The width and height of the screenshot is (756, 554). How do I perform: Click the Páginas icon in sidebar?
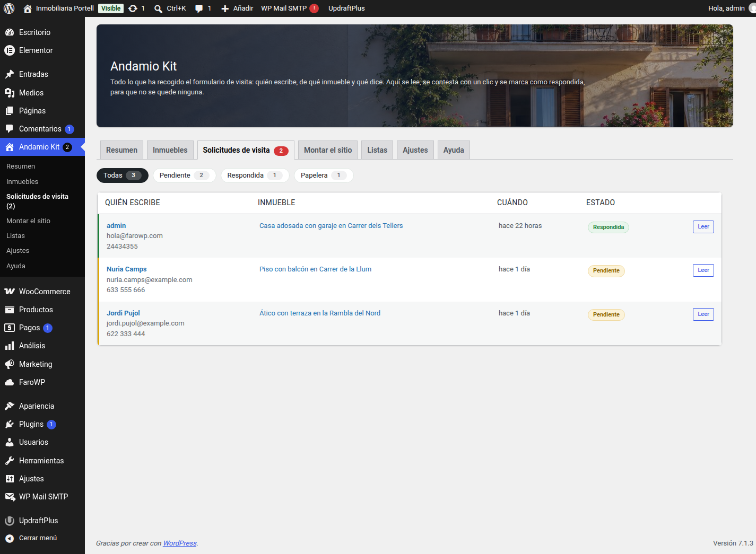click(x=10, y=111)
